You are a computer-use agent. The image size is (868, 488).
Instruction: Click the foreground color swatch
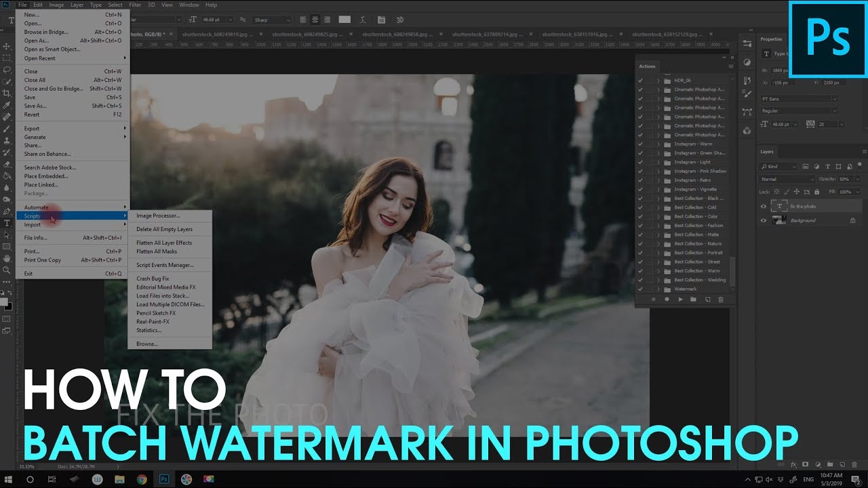5,302
